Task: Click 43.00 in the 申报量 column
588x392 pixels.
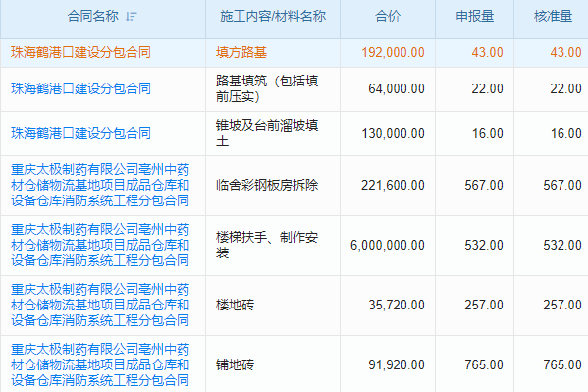Action: pos(487,52)
